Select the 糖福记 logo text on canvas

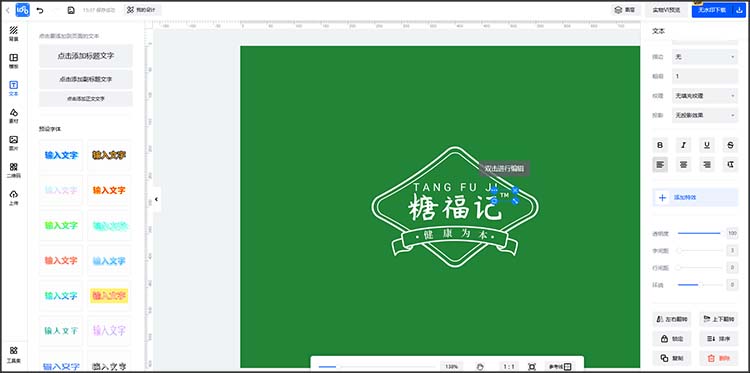[454, 208]
